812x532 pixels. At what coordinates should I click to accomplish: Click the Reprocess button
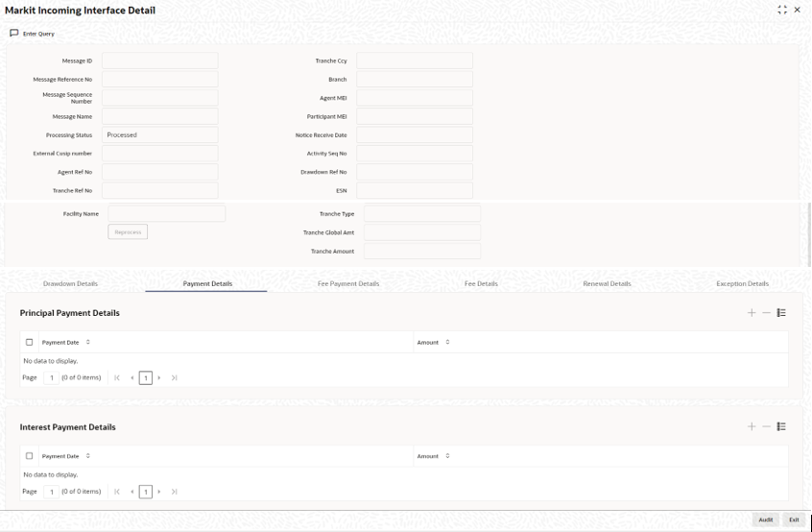pyautogui.click(x=128, y=232)
